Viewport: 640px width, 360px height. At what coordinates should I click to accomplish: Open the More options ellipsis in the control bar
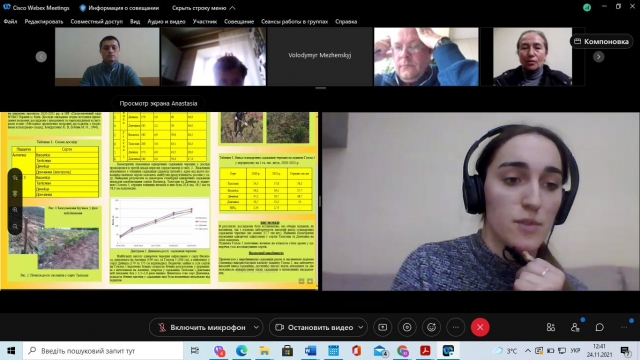coord(456,327)
